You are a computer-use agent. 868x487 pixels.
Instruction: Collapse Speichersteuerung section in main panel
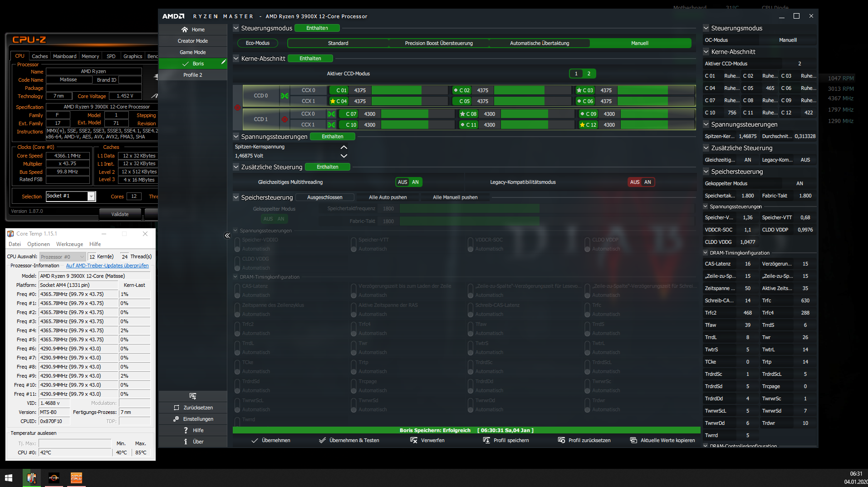(236, 197)
